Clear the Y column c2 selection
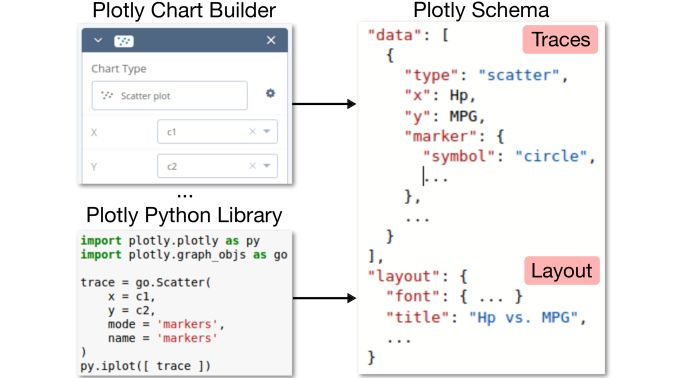Viewport: 676px width, 378px height. pyautogui.click(x=253, y=166)
